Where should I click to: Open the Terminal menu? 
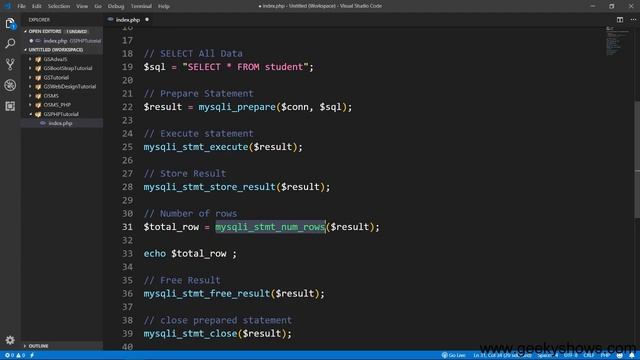(x=141, y=6)
